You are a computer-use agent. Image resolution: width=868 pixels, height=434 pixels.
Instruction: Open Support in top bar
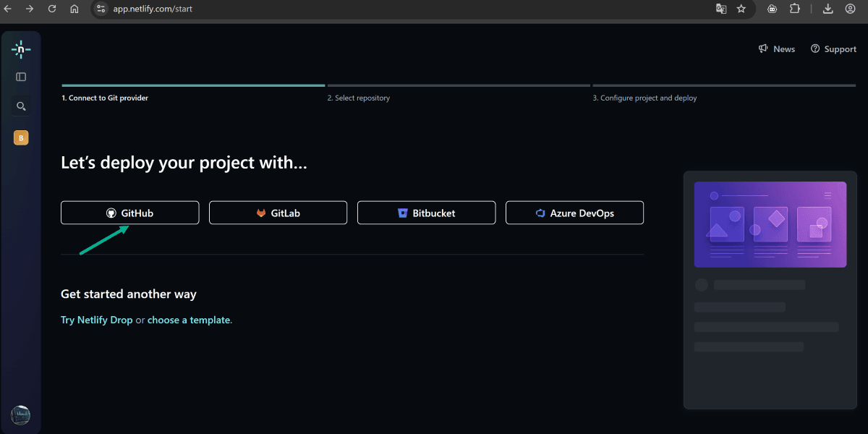point(833,49)
